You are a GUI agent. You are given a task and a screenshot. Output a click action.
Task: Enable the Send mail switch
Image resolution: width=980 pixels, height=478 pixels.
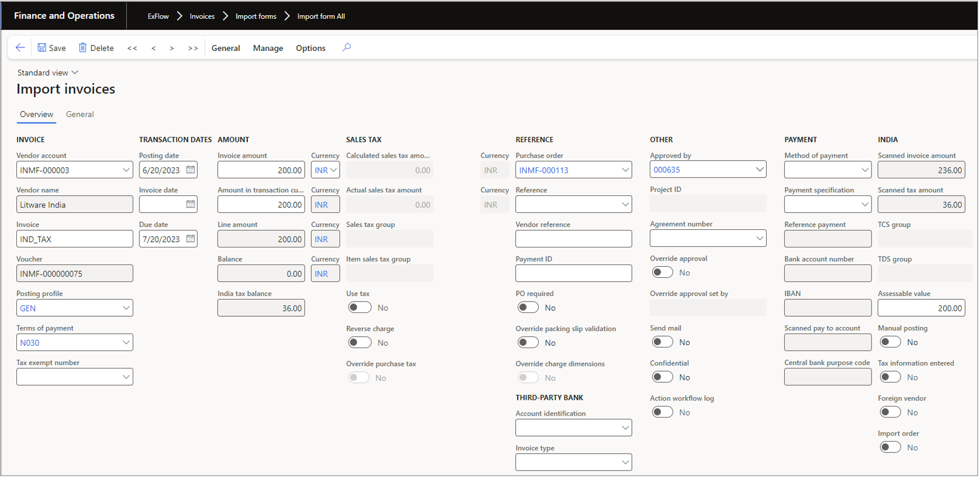coord(662,342)
